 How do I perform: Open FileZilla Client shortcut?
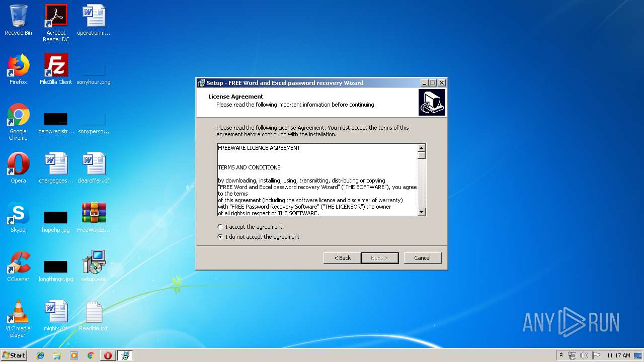pyautogui.click(x=56, y=69)
